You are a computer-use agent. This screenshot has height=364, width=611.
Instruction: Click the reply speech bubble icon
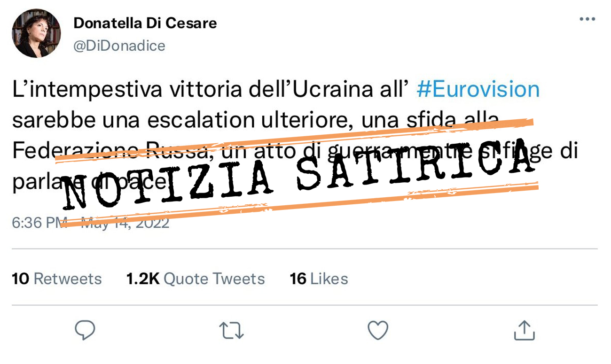tap(85, 330)
